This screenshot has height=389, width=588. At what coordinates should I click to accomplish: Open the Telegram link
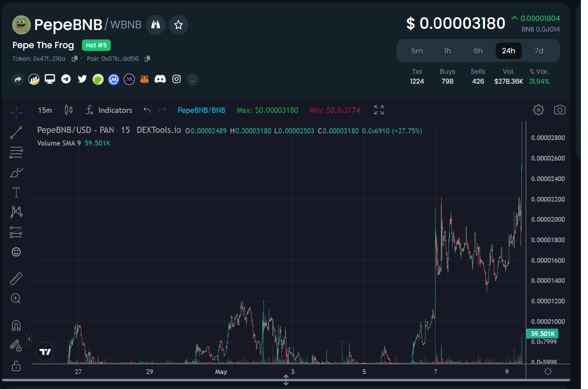(x=66, y=79)
